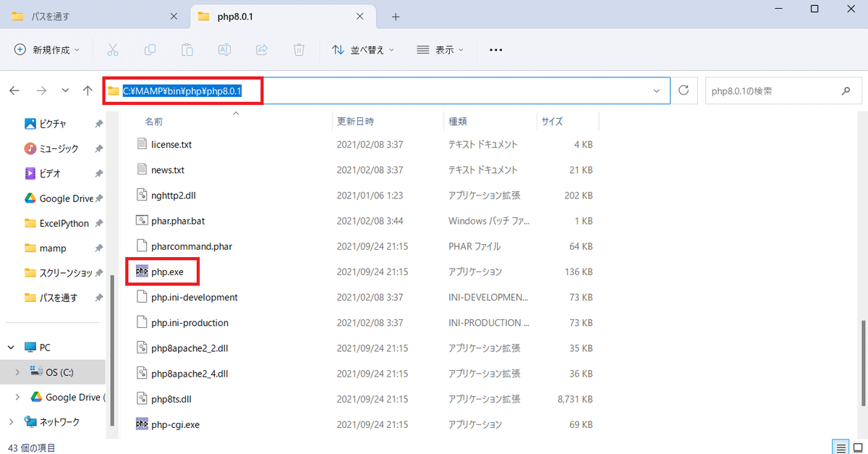Go up one folder level arrow

[88, 91]
